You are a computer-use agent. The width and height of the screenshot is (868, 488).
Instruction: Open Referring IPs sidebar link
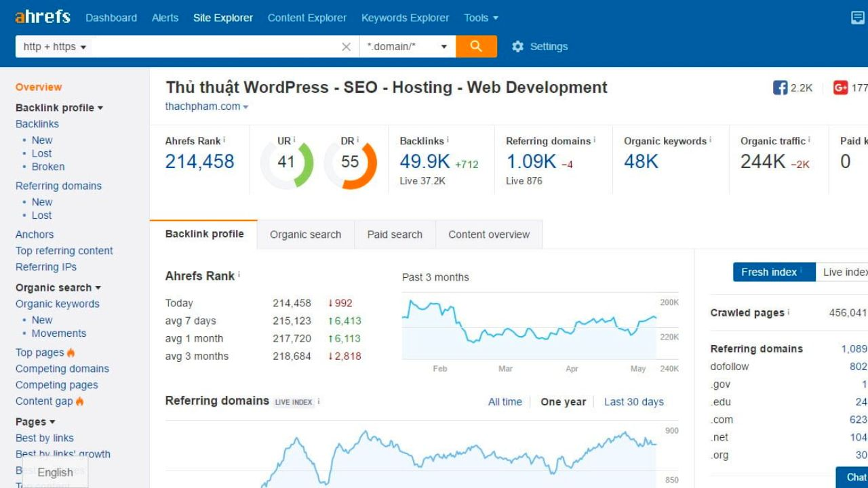(x=46, y=267)
